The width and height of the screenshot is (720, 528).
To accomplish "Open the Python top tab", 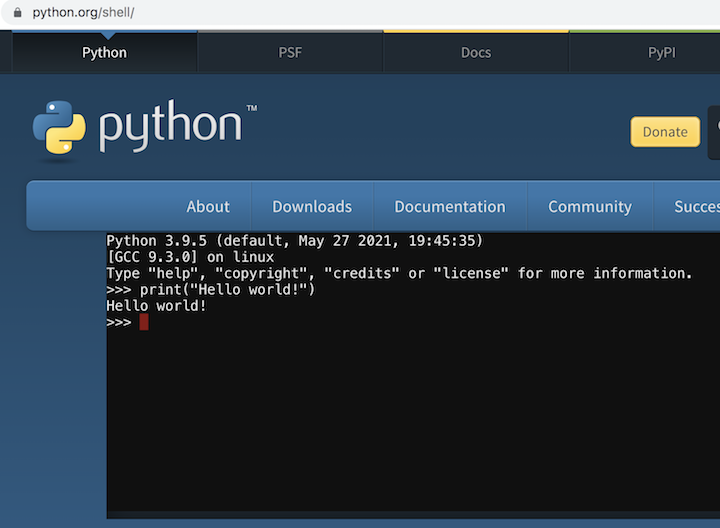I will (105, 52).
